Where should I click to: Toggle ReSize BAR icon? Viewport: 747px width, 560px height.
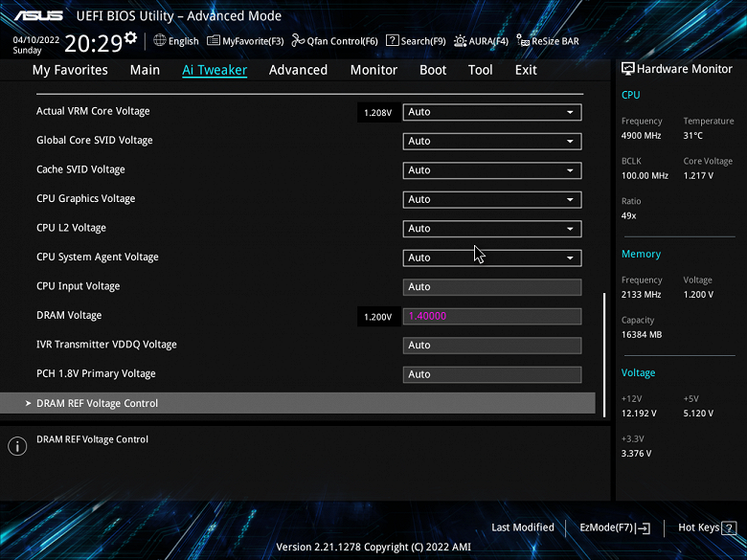pos(523,40)
